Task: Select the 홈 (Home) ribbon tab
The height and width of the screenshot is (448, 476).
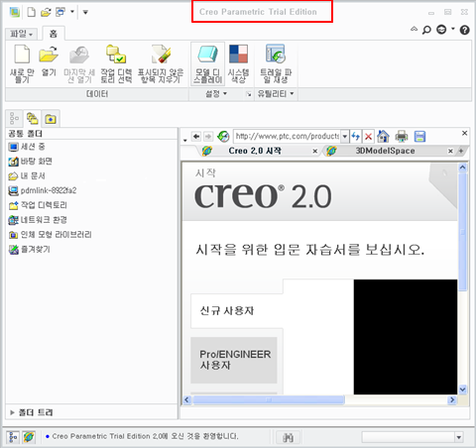Action: pyautogui.click(x=54, y=34)
